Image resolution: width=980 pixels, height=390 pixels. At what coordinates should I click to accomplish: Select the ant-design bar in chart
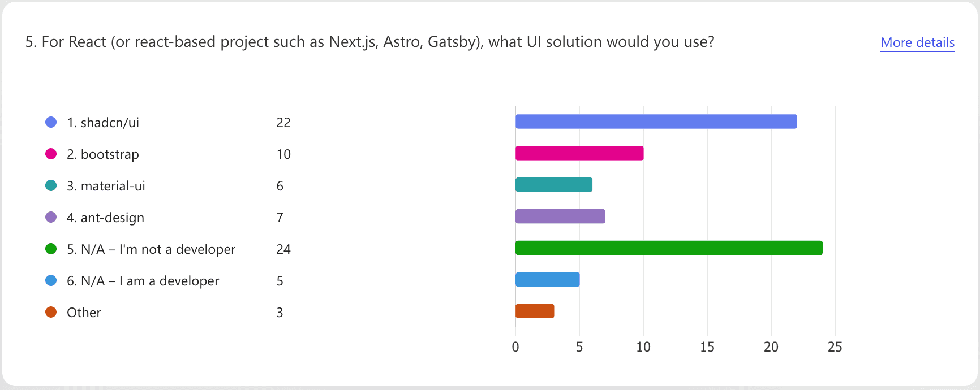pos(560,216)
